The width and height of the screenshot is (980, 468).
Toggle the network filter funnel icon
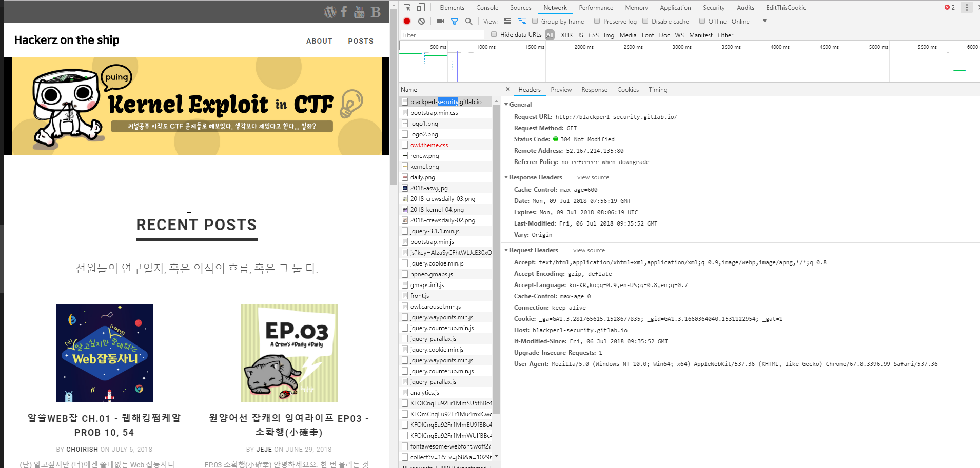[x=454, y=21]
